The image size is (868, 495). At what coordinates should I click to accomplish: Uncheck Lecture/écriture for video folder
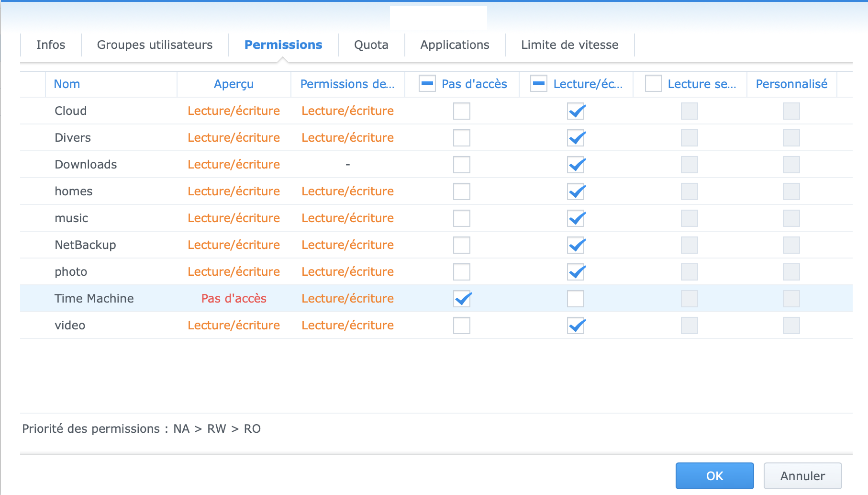(x=576, y=326)
